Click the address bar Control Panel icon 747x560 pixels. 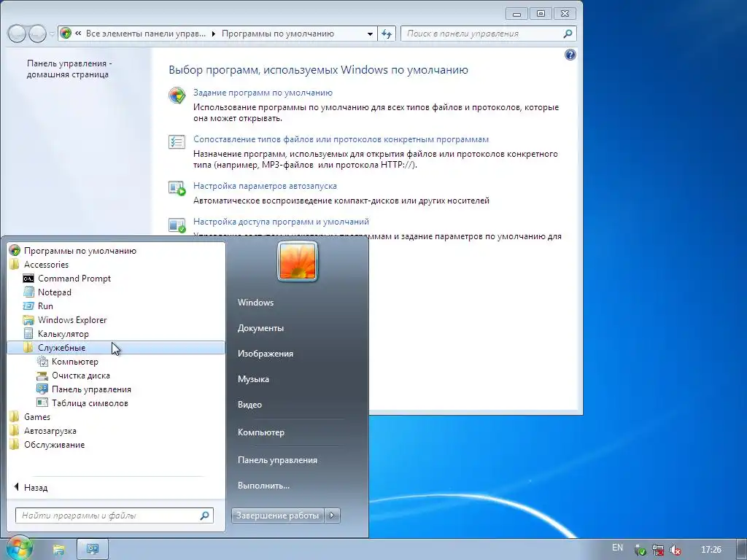66,34
